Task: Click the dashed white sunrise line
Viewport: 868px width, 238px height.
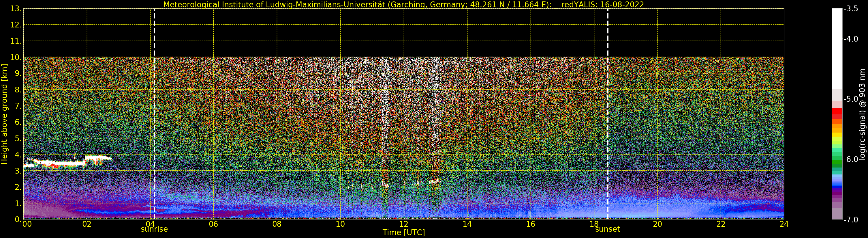Action: [154, 114]
